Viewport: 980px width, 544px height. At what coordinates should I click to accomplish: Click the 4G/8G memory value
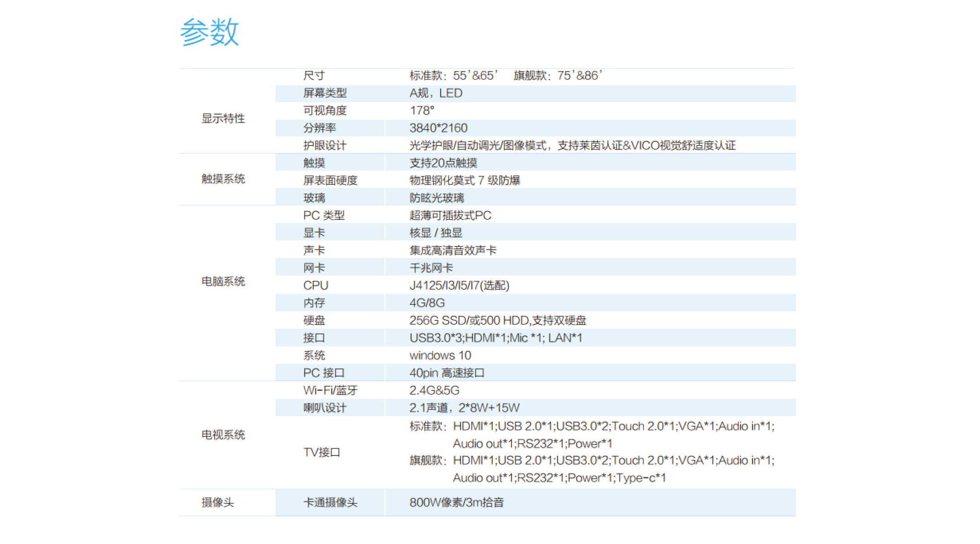(427, 303)
